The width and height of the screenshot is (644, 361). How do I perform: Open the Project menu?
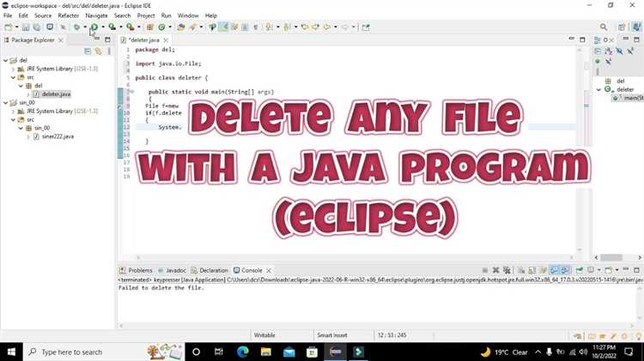coord(146,15)
